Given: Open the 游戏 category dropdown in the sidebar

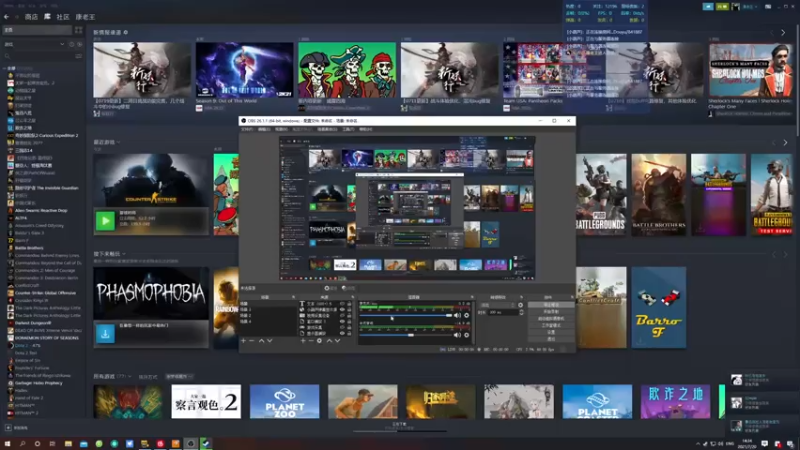Looking at the screenshot, I should [34, 44].
